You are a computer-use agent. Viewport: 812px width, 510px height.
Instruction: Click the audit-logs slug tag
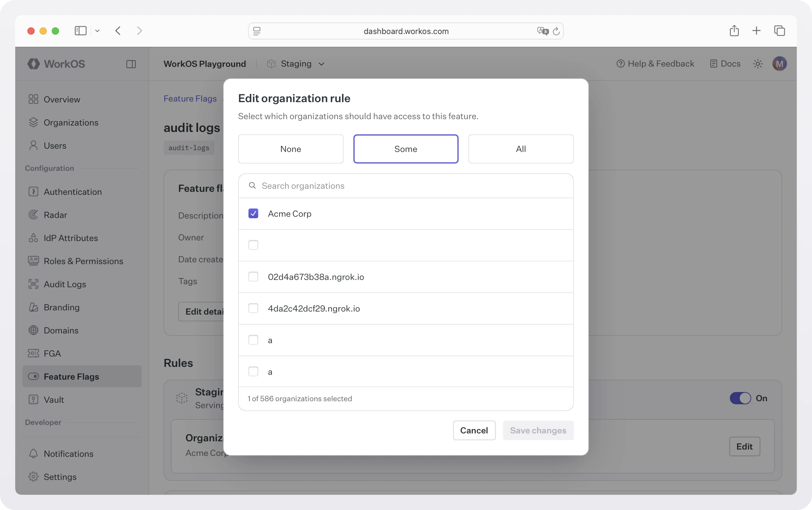189,148
